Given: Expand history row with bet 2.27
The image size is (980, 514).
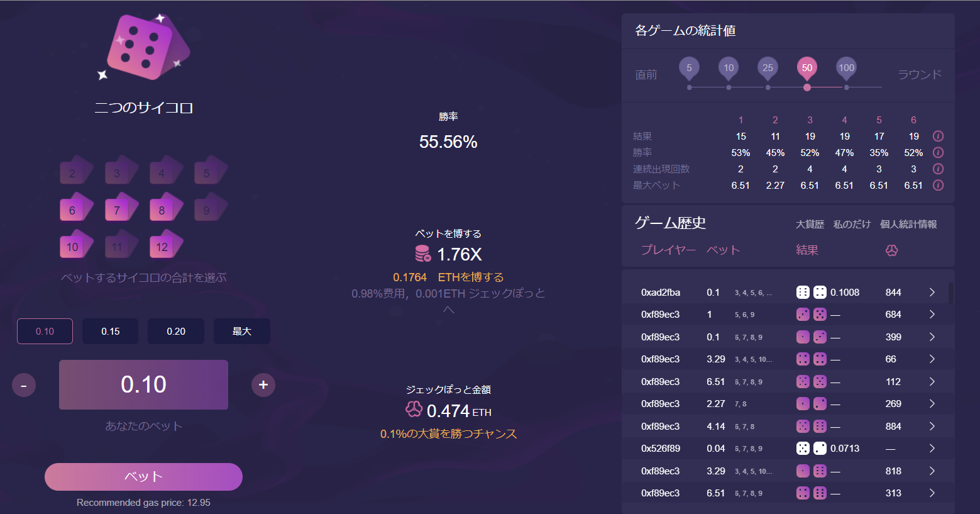Looking at the screenshot, I should (932, 404).
